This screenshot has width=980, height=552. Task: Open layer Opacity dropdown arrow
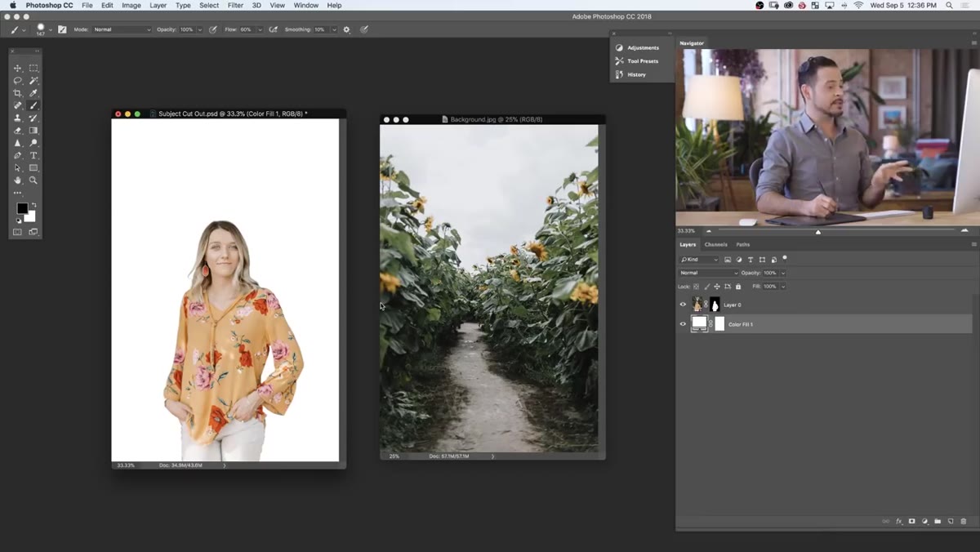click(x=783, y=273)
